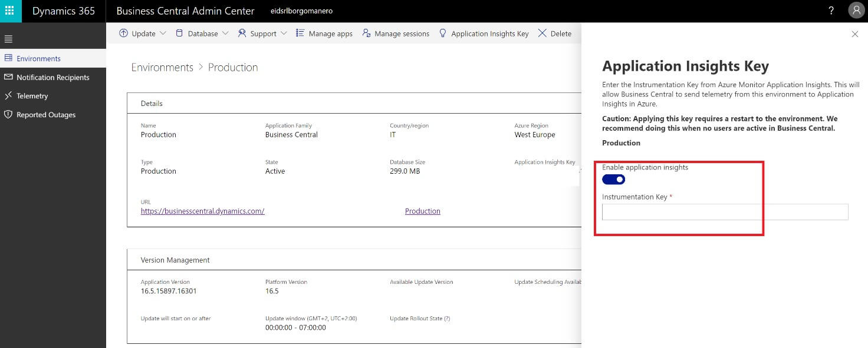Click the Version Management section heading
The height and width of the screenshot is (348, 868).
175,260
